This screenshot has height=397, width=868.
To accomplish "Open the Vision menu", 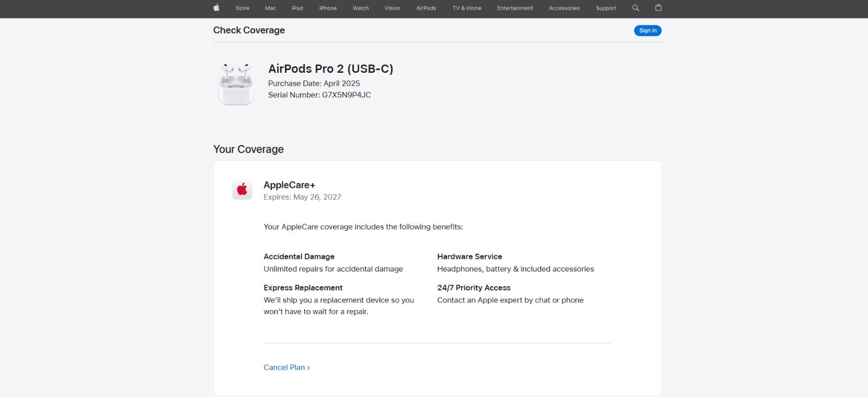I will click(392, 8).
